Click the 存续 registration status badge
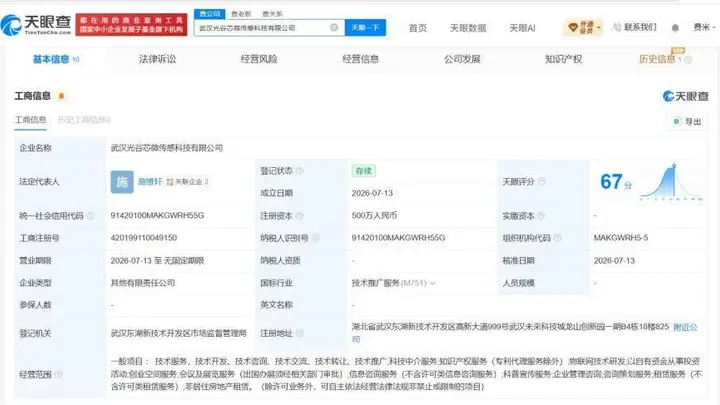 (363, 171)
